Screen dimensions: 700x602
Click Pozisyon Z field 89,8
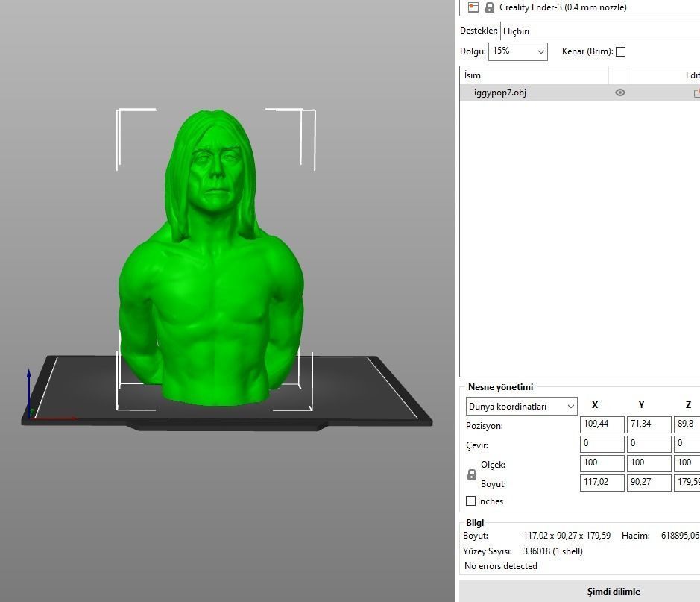pos(687,424)
